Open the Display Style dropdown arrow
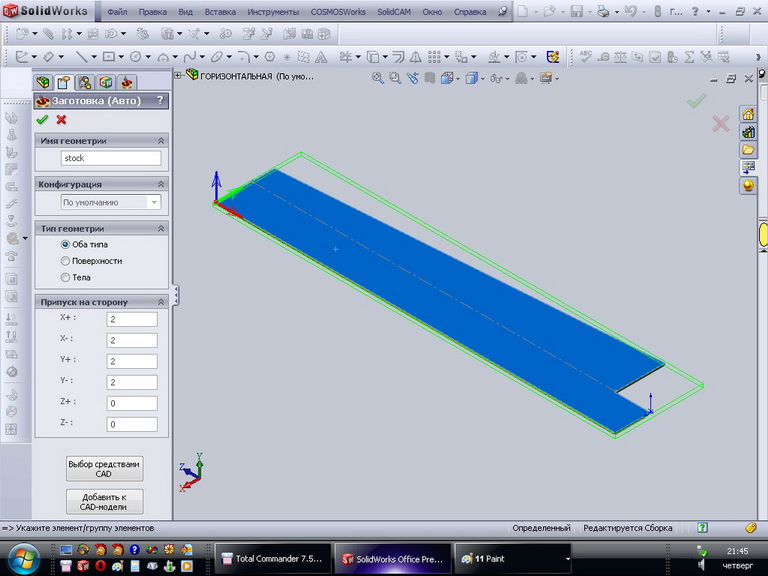The image size is (768, 576). coord(483,78)
